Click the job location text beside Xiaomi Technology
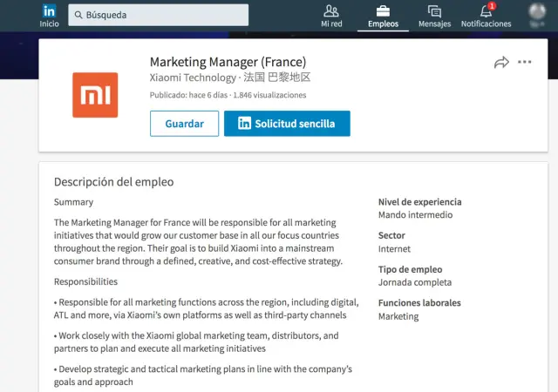558x392 pixels. [276, 78]
